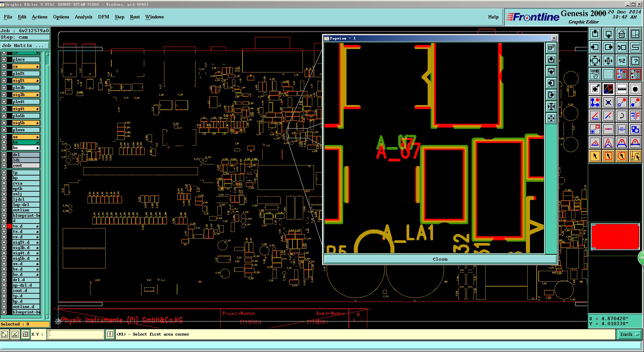Click the pan up view icon
644x352 pixels.
595,34
